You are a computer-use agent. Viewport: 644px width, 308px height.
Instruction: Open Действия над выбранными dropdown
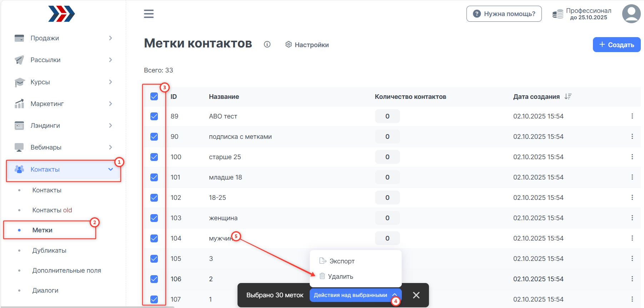(355, 295)
